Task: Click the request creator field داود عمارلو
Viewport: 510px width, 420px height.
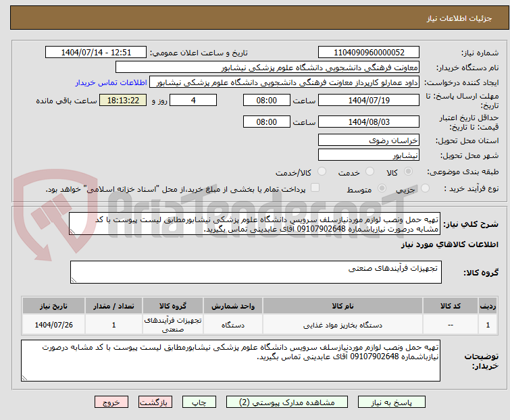Action: pos(284,82)
